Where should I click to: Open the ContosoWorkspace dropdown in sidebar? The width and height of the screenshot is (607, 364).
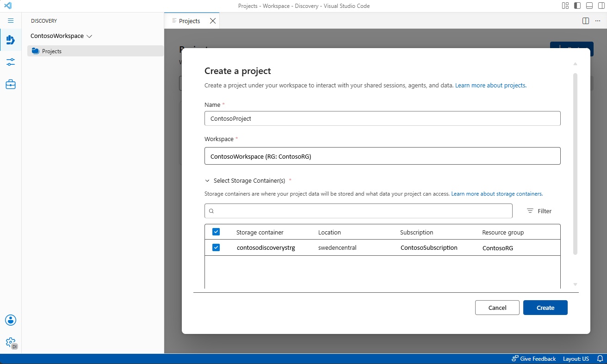coord(62,36)
